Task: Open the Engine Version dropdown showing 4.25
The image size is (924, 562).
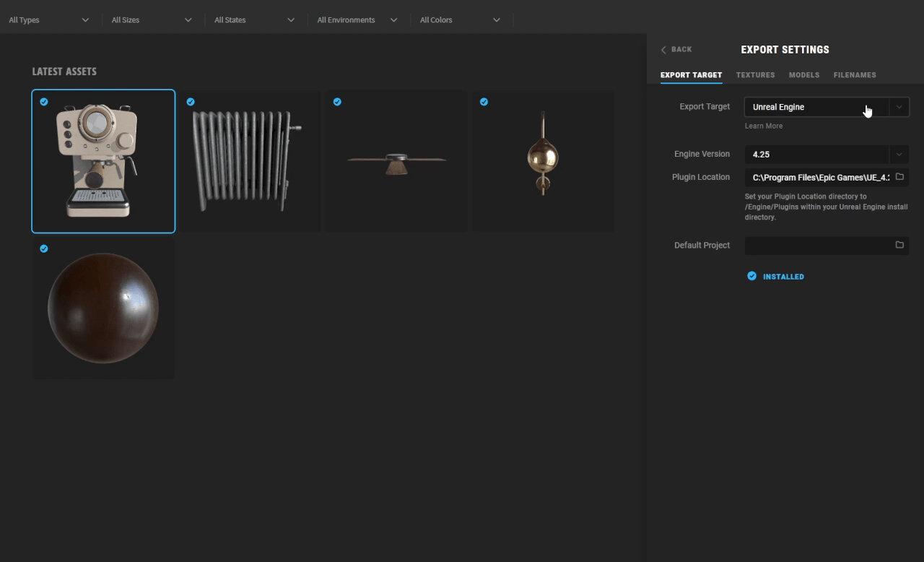Action: click(x=899, y=154)
